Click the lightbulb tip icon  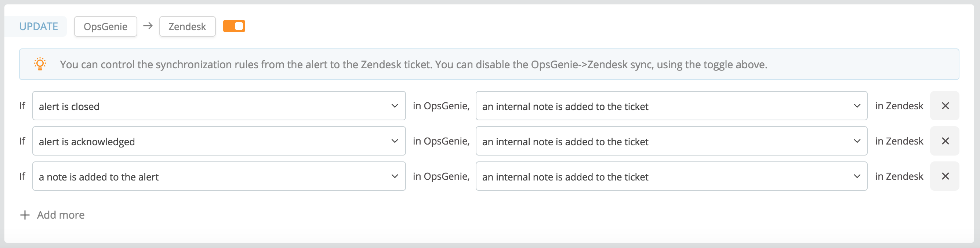click(x=40, y=63)
